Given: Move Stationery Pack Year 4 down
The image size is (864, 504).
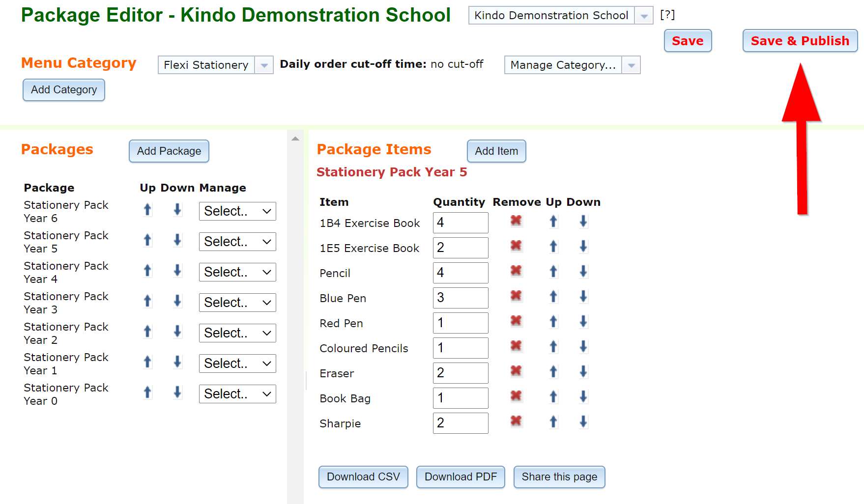Looking at the screenshot, I should click(177, 271).
